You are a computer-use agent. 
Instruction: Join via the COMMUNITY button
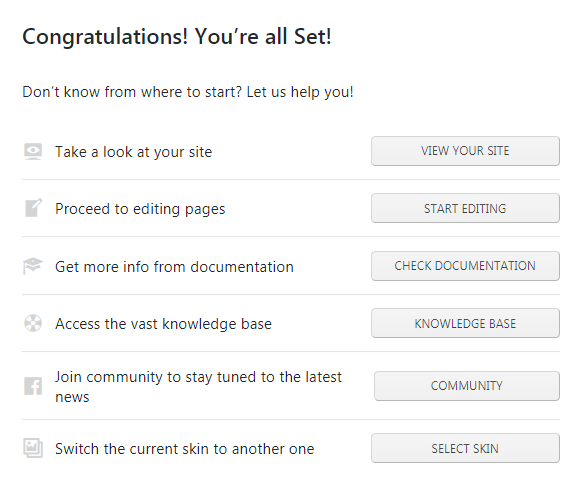(467, 386)
